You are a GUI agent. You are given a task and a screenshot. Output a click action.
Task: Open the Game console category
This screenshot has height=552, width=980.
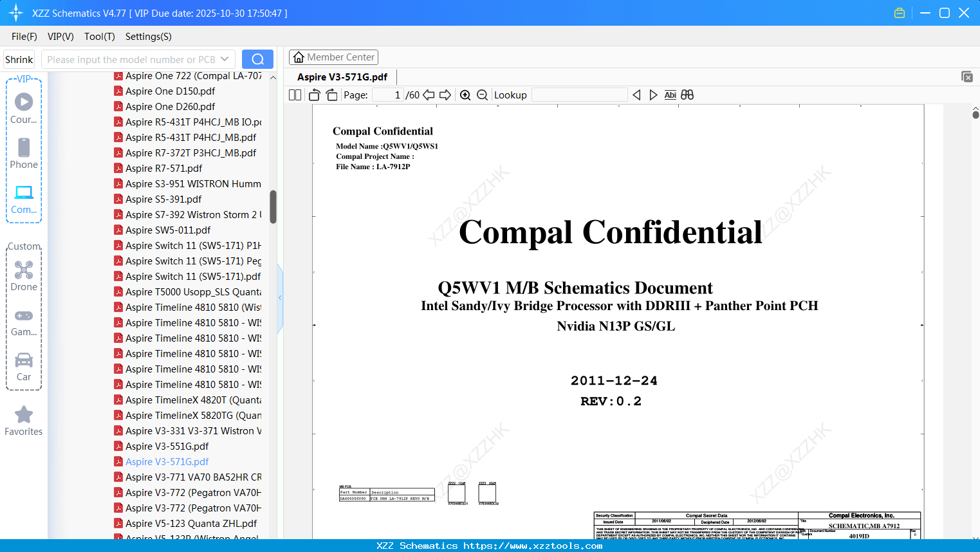[x=24, y=322]
